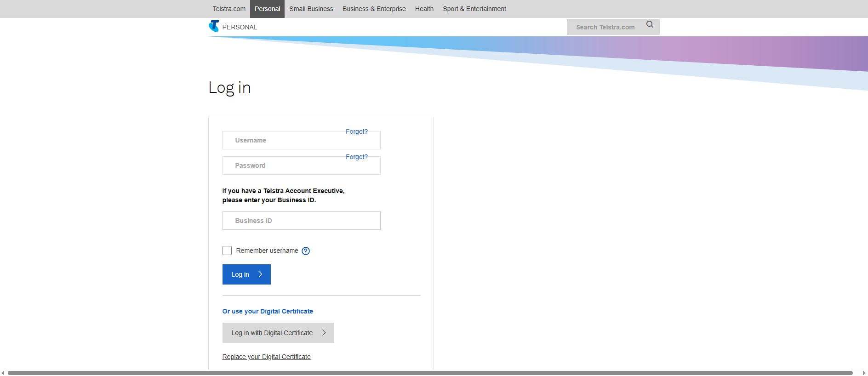Open Business & Enterprise section
The width and height of the screenshot is (868, 376).
pos(374,9)
